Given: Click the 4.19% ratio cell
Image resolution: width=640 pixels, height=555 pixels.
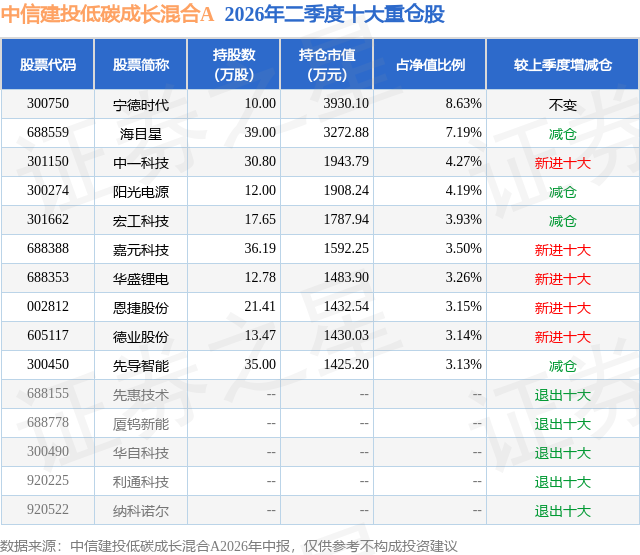Looking at the screenshot, I should pos(463,191).
